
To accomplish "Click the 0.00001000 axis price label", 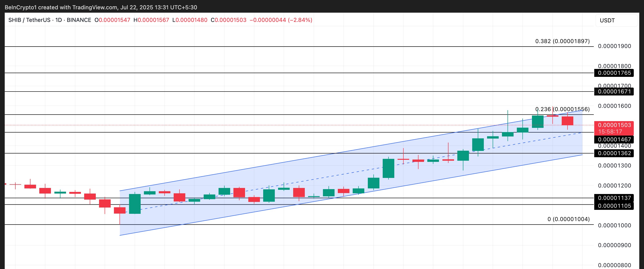I will click(x=614, y=225).
